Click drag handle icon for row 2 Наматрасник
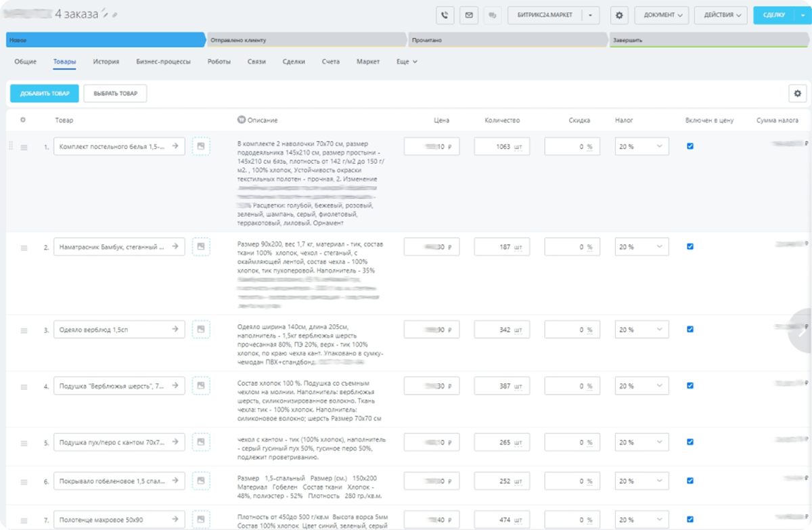 click(x=24, y=248)
